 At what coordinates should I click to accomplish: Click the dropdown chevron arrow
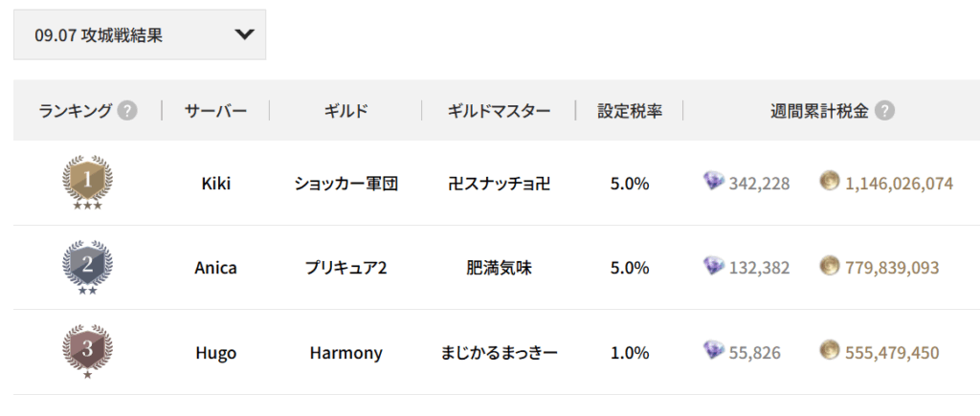[x=244, y=35]
